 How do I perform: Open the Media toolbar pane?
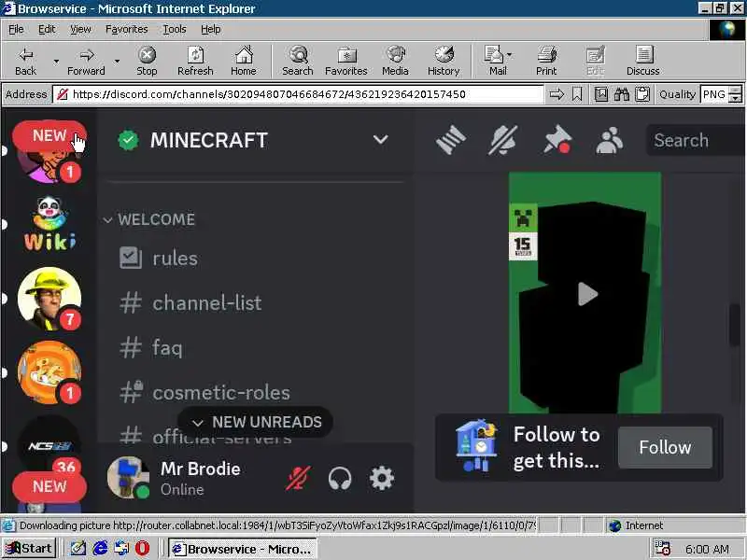(x=395, y=61)
